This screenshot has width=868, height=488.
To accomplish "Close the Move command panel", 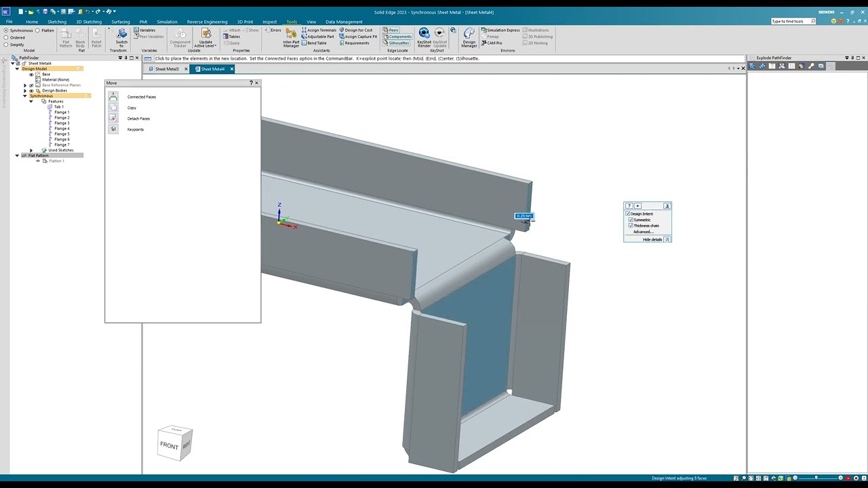I will 256,83.
